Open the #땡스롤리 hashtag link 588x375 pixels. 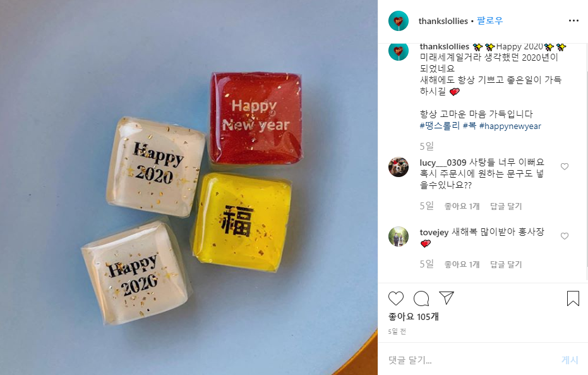[x=440, y=126]
